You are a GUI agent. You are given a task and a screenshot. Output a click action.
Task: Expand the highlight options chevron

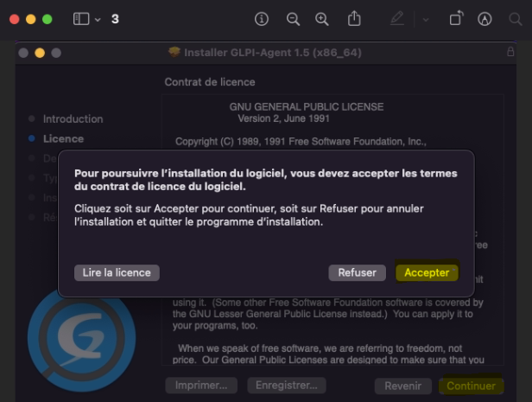click(426, 20)
